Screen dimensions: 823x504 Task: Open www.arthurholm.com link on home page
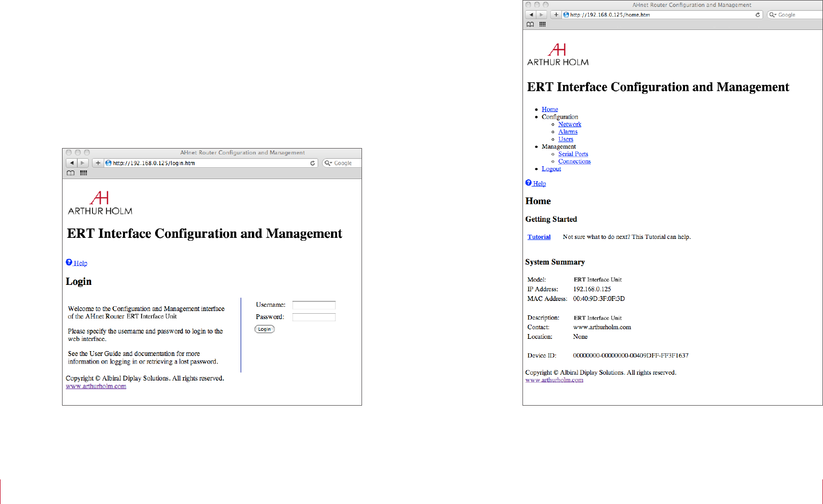click(x=555, y=381)
